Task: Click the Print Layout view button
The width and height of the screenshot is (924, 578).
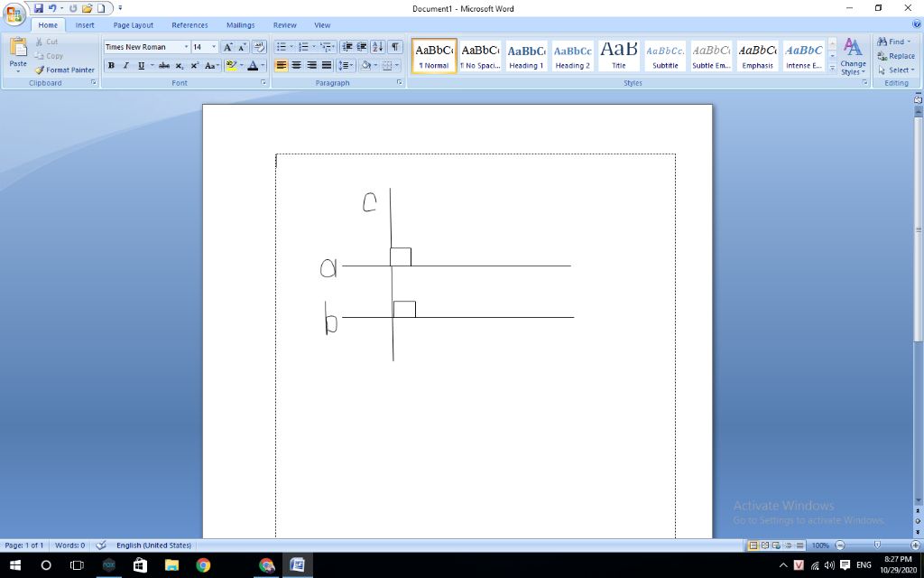Action: (753, 545)
